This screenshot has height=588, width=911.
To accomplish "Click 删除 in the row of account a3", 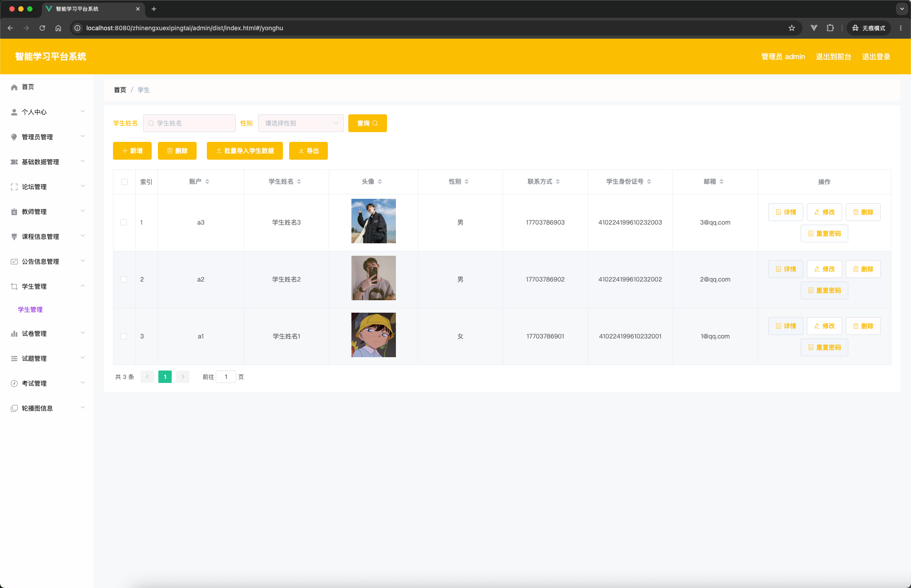I will [863, 212].
